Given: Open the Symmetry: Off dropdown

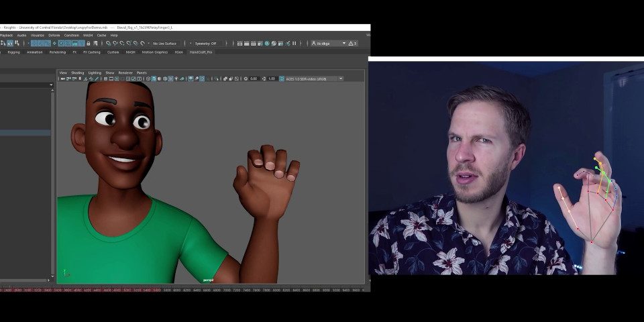Looking at the screenshot, I should click(203, 43).
